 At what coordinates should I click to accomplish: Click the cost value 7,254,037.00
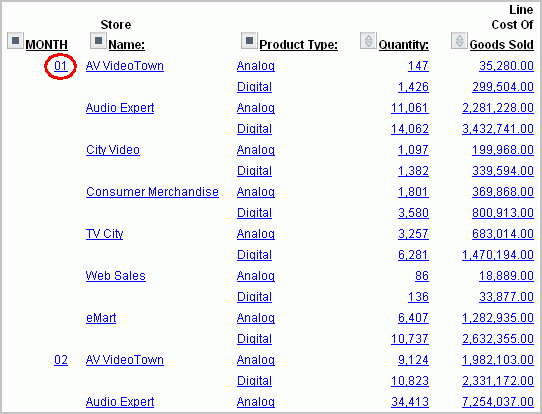pos(498,402)
